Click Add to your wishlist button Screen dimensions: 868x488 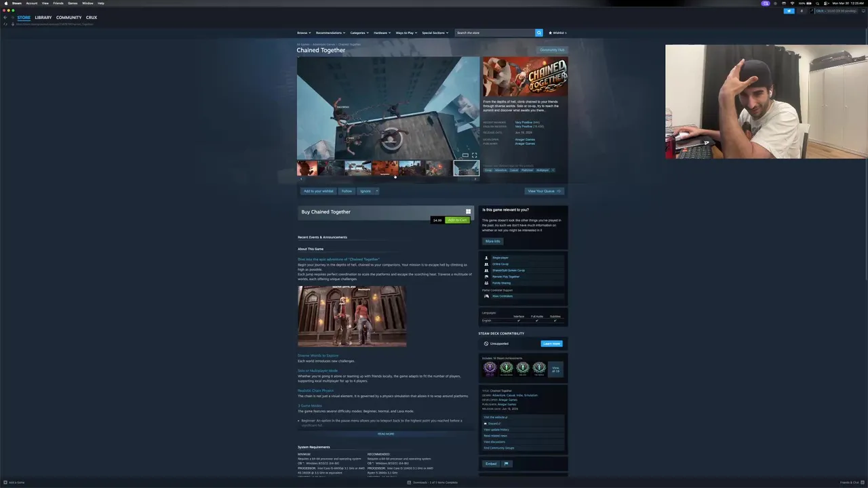[319, 191]
